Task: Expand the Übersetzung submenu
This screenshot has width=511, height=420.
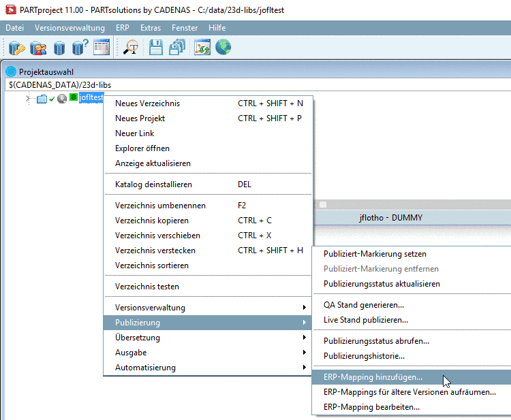Action: coord(208,338)
